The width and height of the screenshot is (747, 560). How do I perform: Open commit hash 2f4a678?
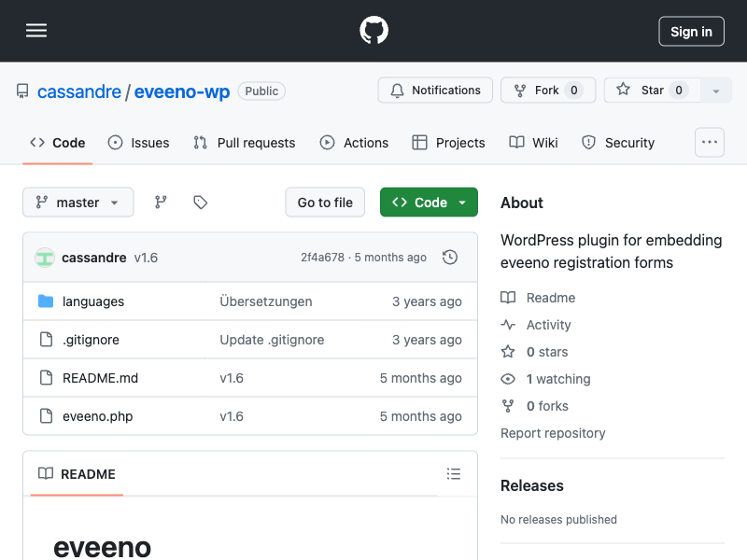322,258
